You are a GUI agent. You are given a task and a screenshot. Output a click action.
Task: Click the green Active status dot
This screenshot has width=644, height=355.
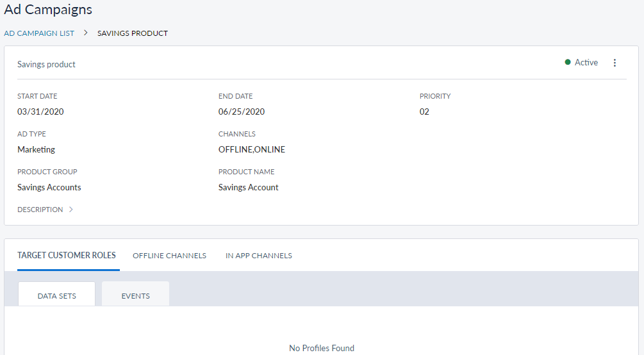(x=568, y=63)
